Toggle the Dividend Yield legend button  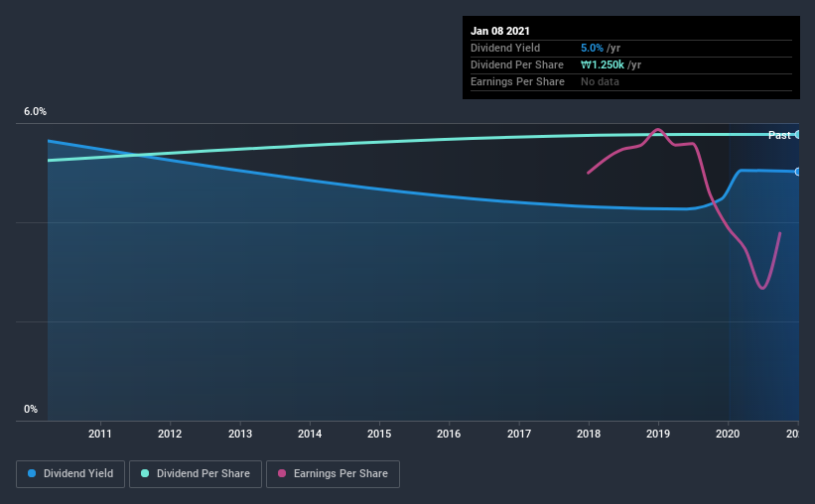(x=70, y=474)
